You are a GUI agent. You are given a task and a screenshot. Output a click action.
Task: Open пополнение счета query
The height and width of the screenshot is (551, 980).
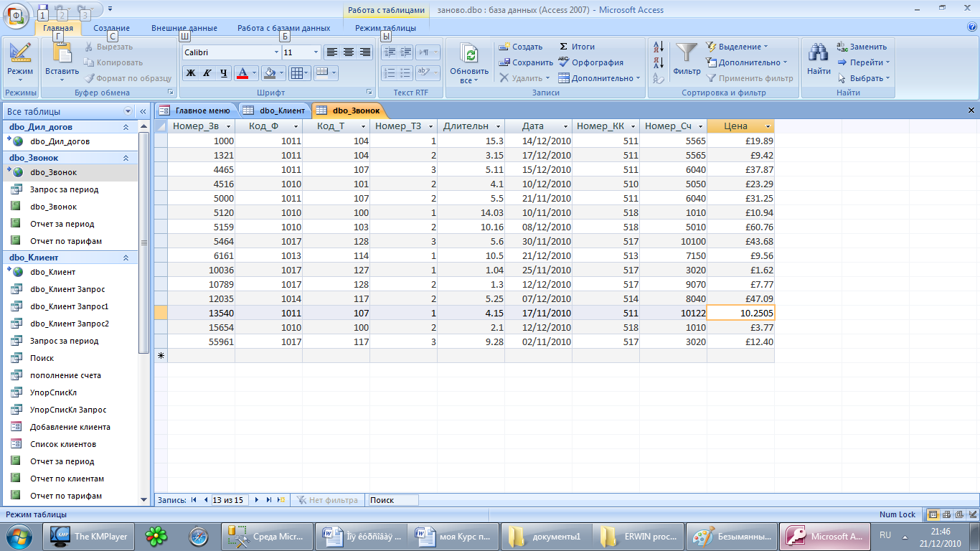(65, 375)
